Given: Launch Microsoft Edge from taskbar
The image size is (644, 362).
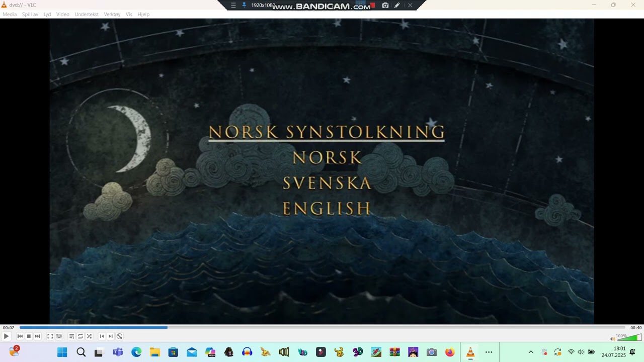Looking at the screenshot, I should click(136, 352).
